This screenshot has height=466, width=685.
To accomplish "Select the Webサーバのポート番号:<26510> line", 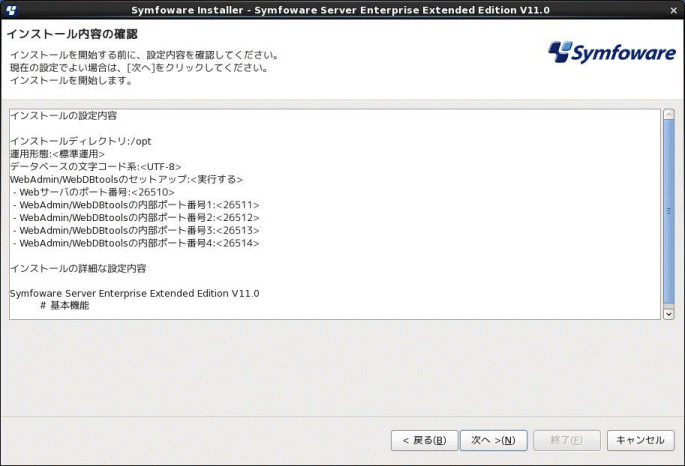I will [x=93, y=192].
